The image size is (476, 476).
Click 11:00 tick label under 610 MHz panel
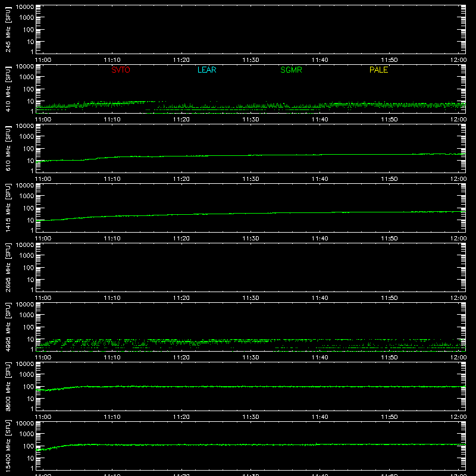tap(43, 179)
